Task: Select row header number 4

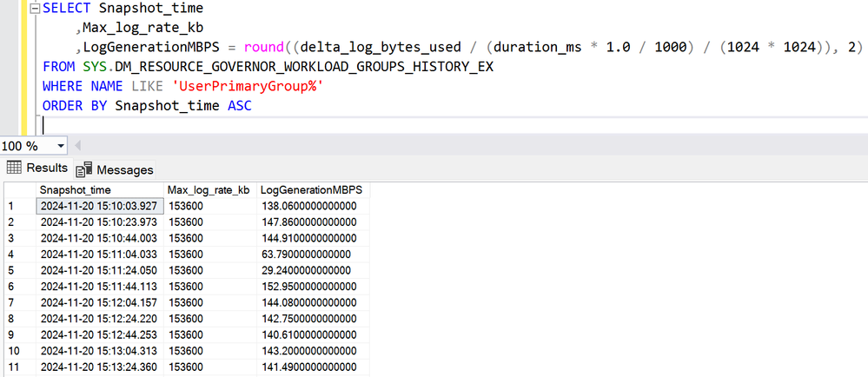Action: tap(19, 255)
